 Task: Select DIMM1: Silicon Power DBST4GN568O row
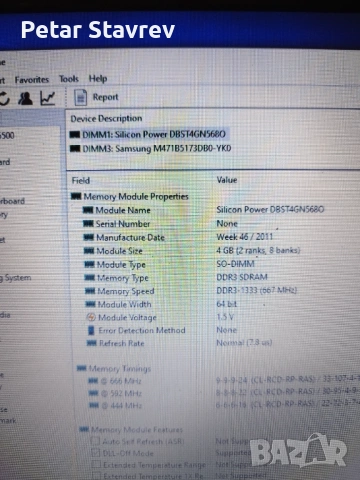154,134
